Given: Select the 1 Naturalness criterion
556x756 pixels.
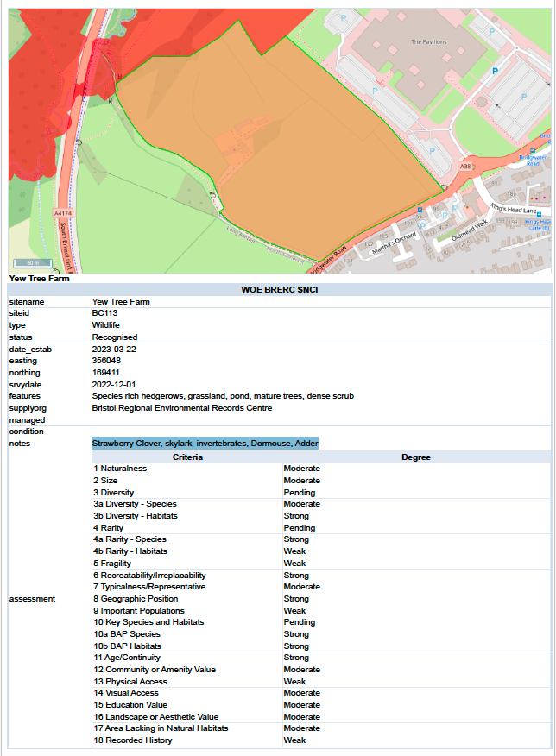Looking at the screenshot, I should [120, 469].
